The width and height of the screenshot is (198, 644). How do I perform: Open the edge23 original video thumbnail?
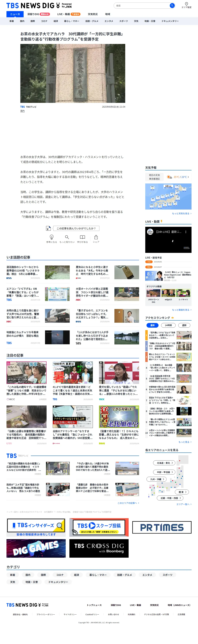168,293
